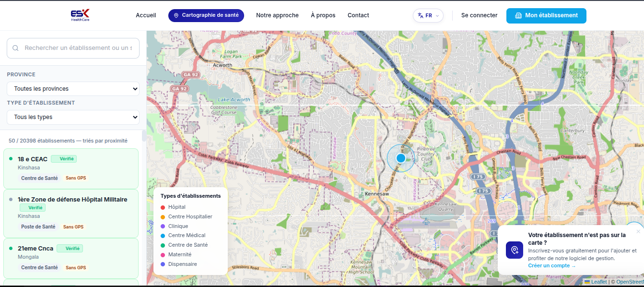
Task: Select the 21eme Cnca card
Action: point(71,258)
